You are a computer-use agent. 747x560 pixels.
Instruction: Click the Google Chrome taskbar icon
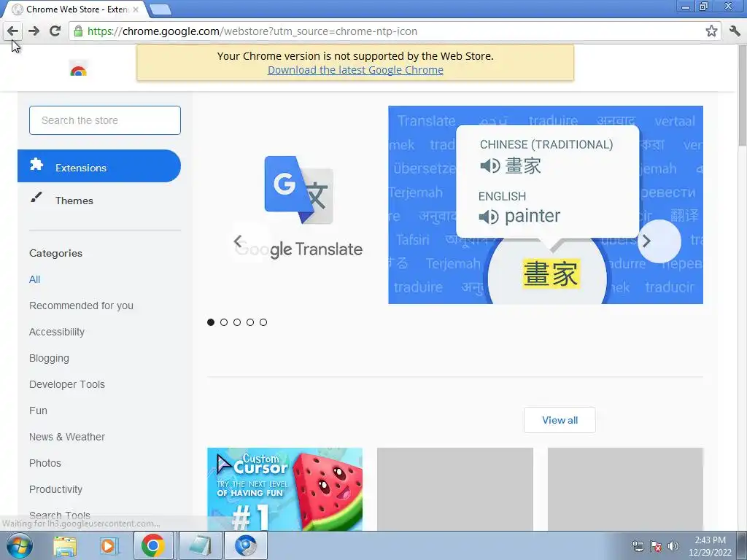point(152,546)
